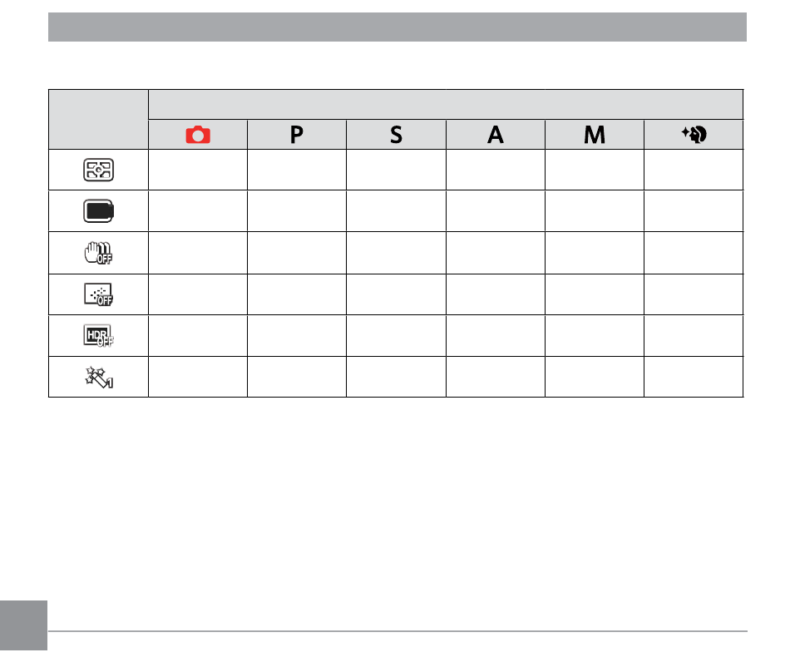Select the S shutter priority header
Screen dimensions: 790x672
point(396,135)
